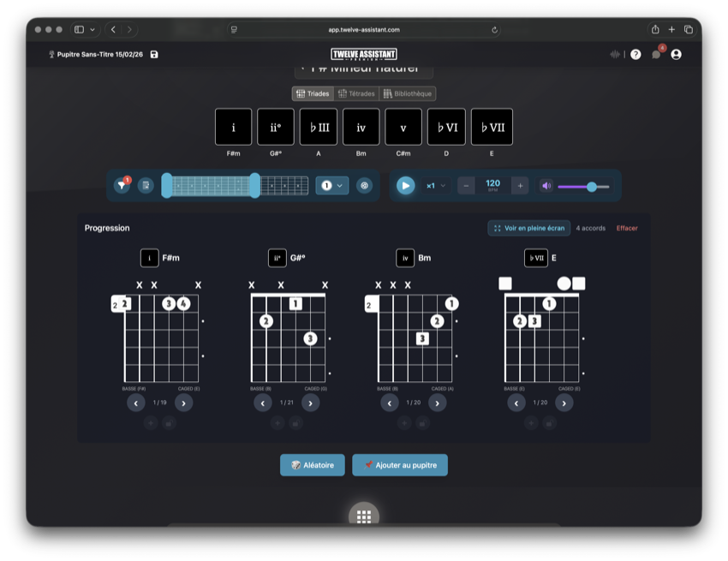Switch to the Tétrades tab
Screen dimensions: 728x561
coord(356,93)
